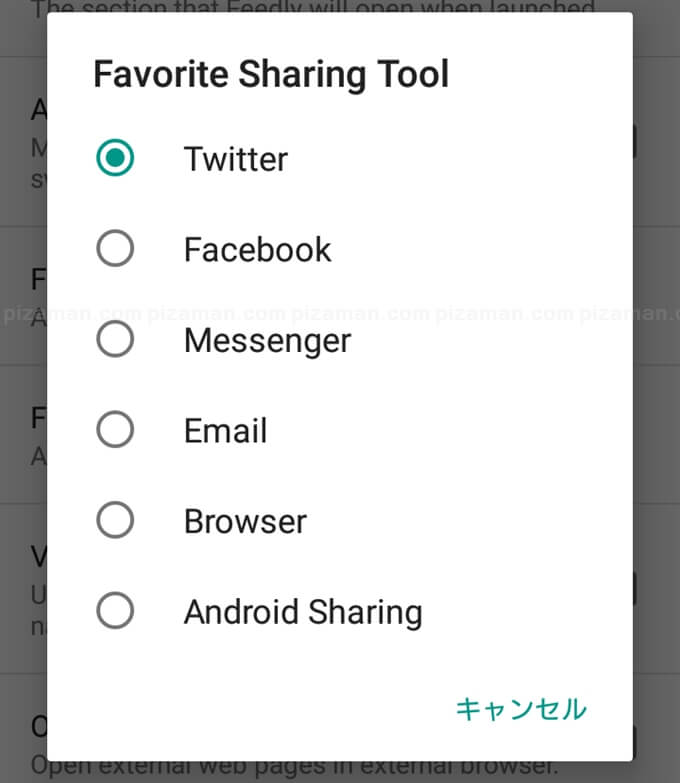Tap the Email list label
The height and width of the screenshot is (783, 680).
(225, 431)
